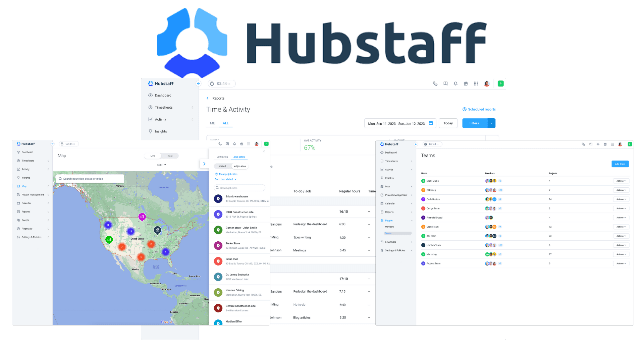Show All job sites
This screenshot has height=362, width=644.
pos(240,166)
